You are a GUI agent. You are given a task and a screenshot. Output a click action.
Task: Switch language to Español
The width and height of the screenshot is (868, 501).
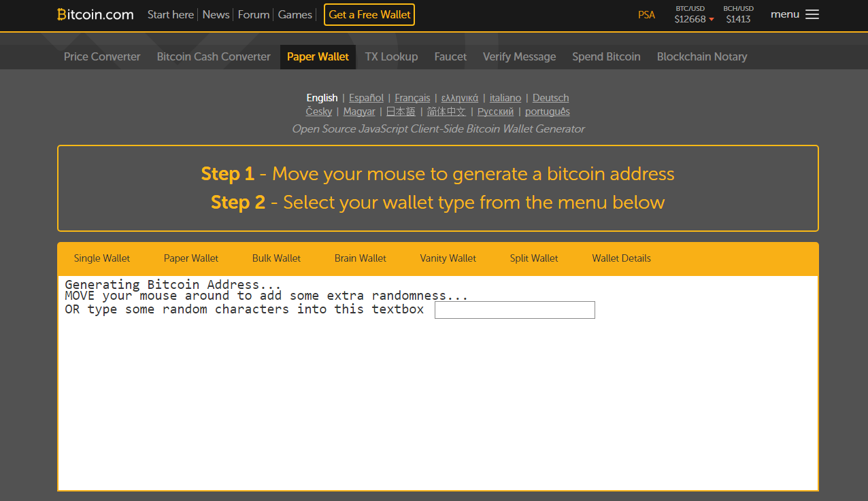(366, 98)
